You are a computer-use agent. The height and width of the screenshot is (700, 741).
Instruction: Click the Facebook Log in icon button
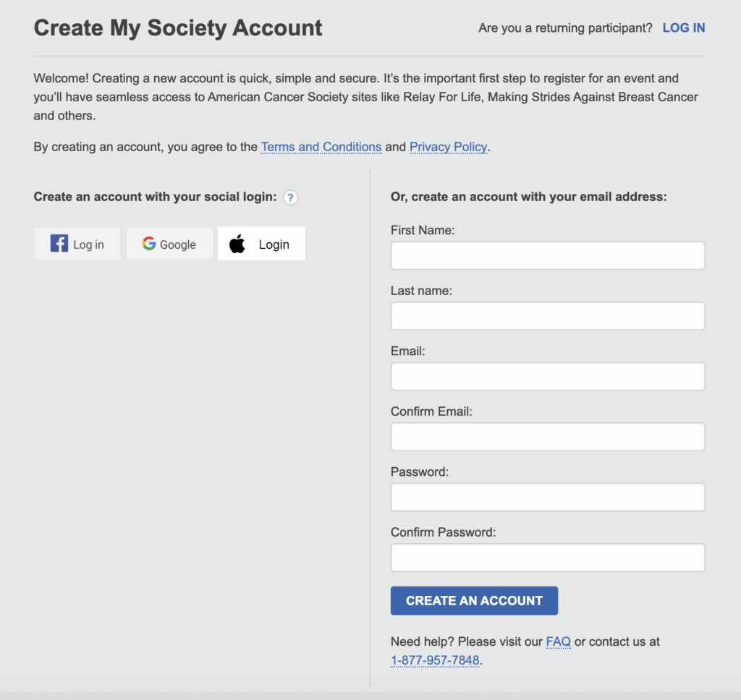tap(77, 244)
